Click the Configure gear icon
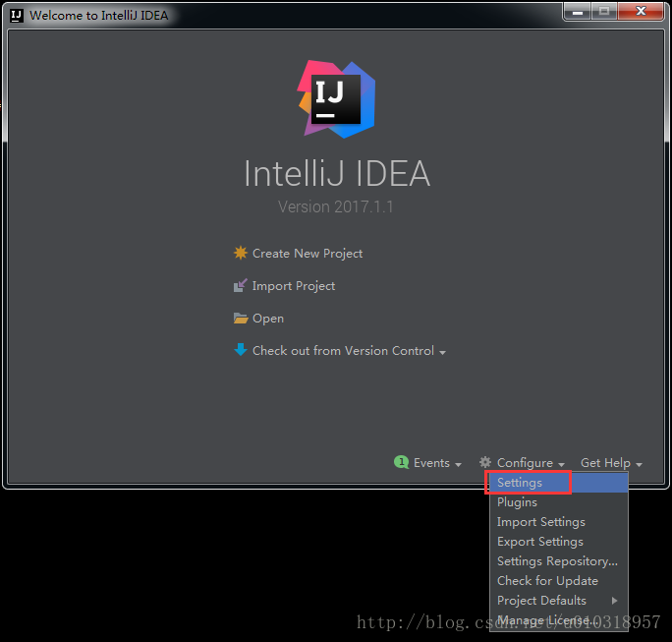Image resolution: width=672 pixels, height=642 pixels. pyautogui.click(x=485, y=462)
